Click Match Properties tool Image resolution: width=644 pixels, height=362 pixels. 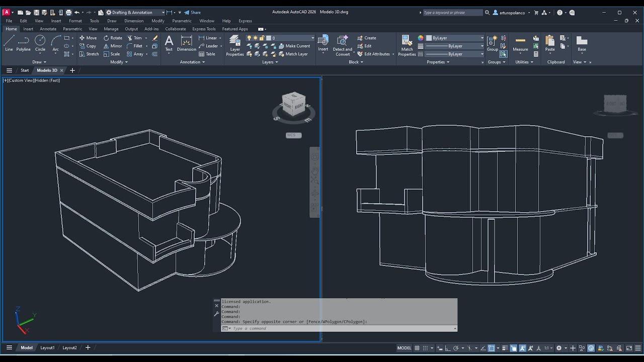(x=407, y=45)
